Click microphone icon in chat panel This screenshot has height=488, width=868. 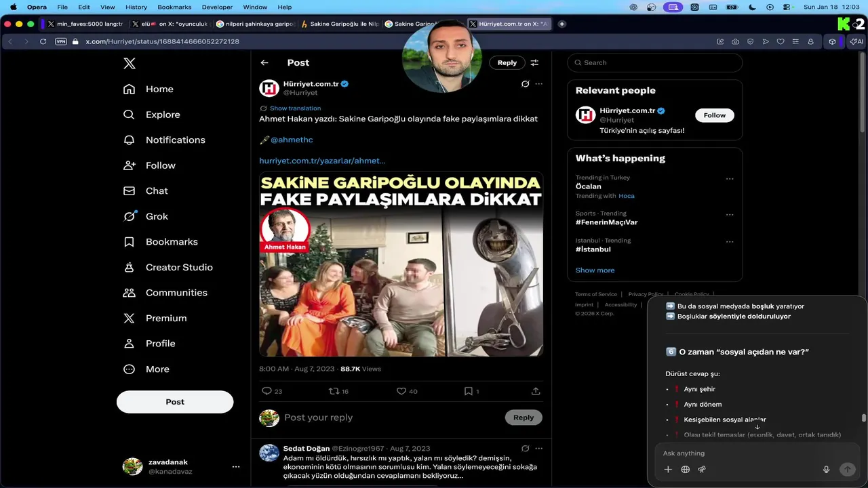tap(826, 469)
